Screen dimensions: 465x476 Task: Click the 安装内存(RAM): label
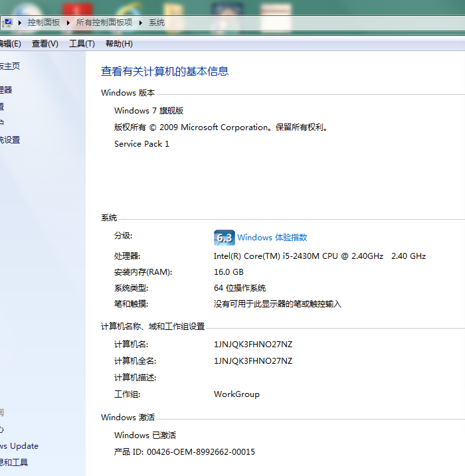143,272
